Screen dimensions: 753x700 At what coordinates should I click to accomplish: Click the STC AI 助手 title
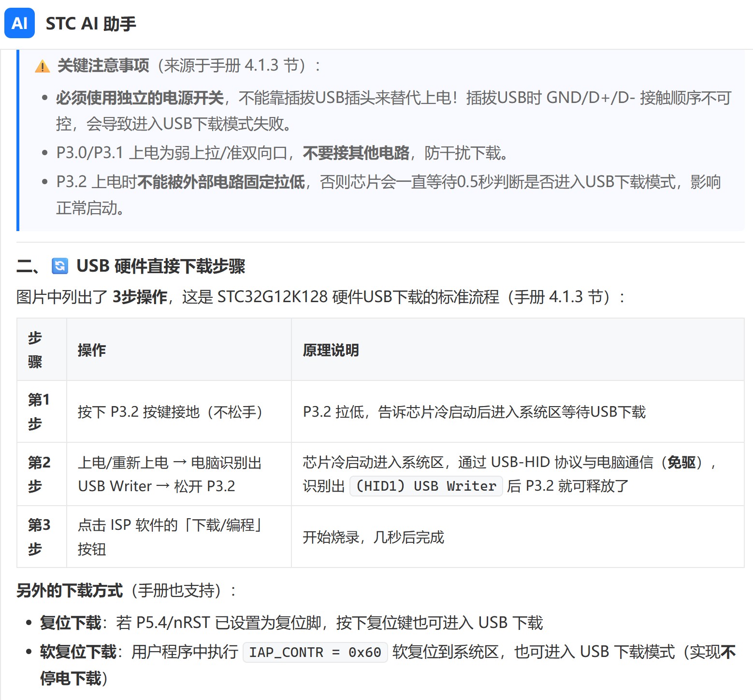tap(91, 23)
